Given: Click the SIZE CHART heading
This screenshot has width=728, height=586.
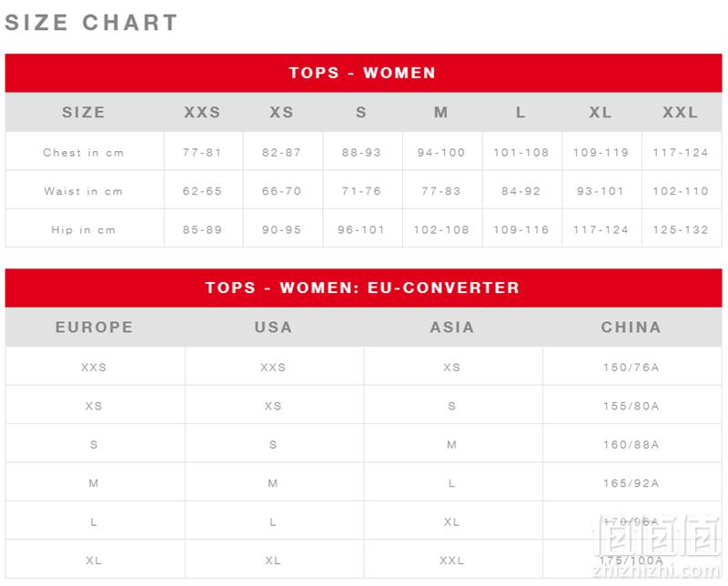Looking at the screenshot, I should coord(91,22).
